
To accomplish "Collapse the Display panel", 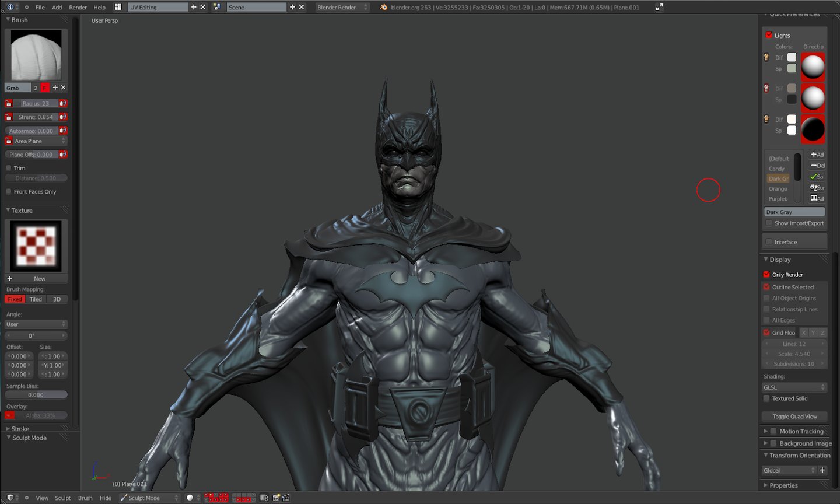I will click(x=766, y=260).
